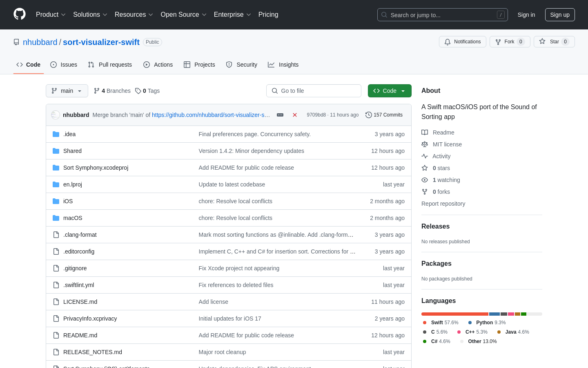Expand the Resources menu
Viewport: 588px width, 368px height.
pos(134,15)
